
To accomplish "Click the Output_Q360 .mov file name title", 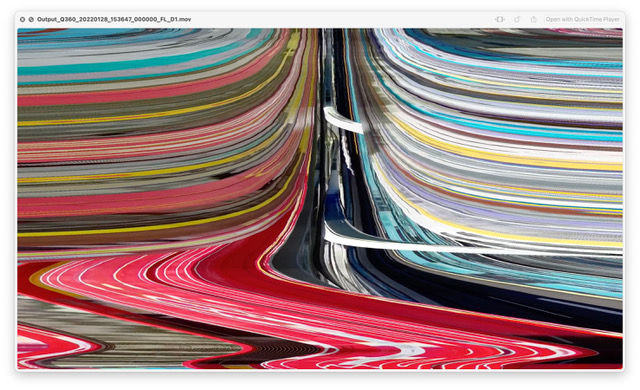I will click(x=114, y=19).
